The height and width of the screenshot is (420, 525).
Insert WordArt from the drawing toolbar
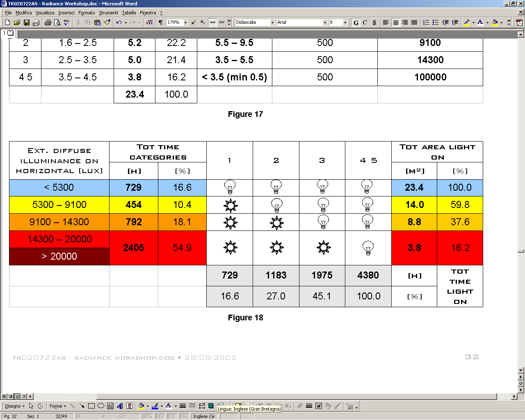(120, 406)
